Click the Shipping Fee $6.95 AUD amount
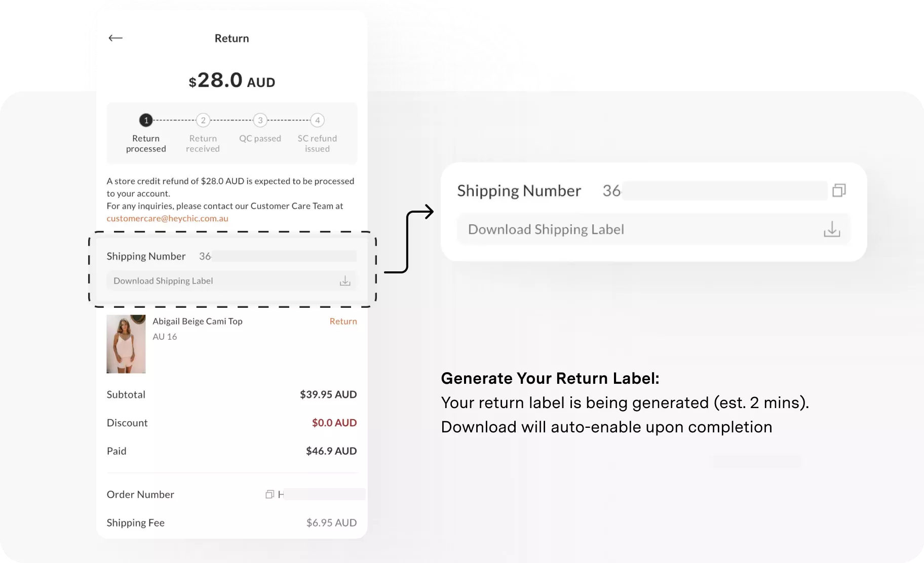The image size is (924, 563). 331,522
